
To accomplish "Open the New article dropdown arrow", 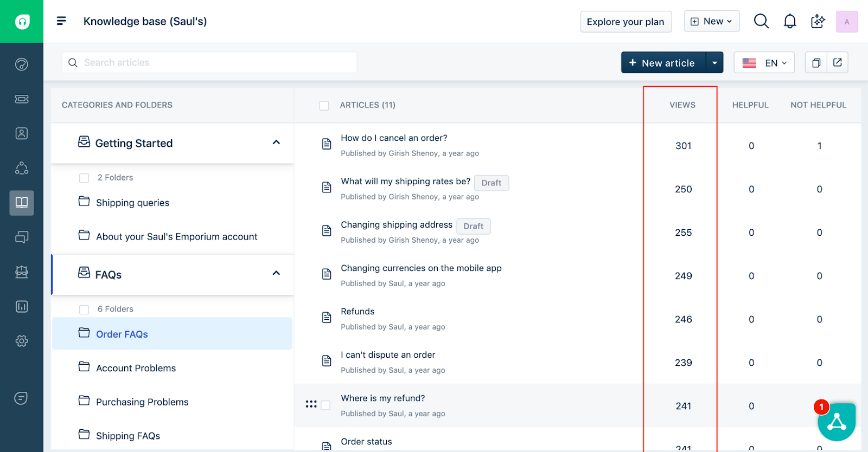I will (x=714, y=63).
